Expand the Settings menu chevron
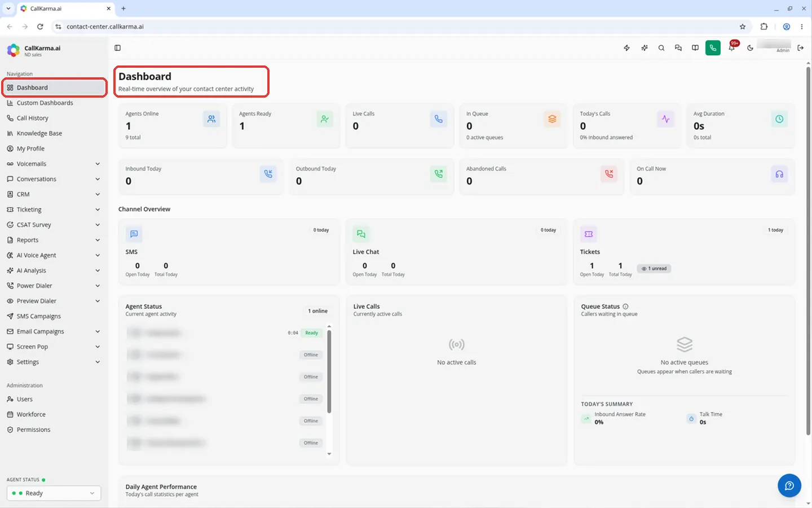The image size is (812, 508). pyautogui.click(x=98, y=362)
